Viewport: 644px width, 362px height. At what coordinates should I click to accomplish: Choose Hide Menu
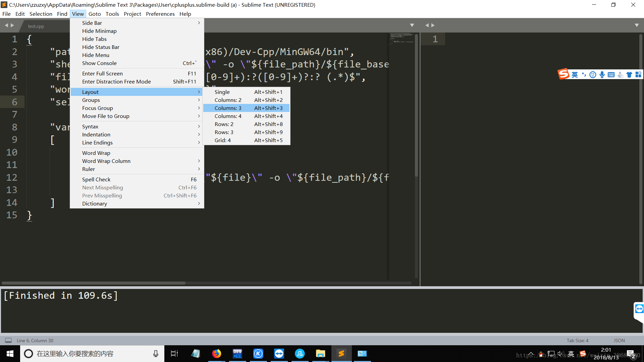(137, 55)
